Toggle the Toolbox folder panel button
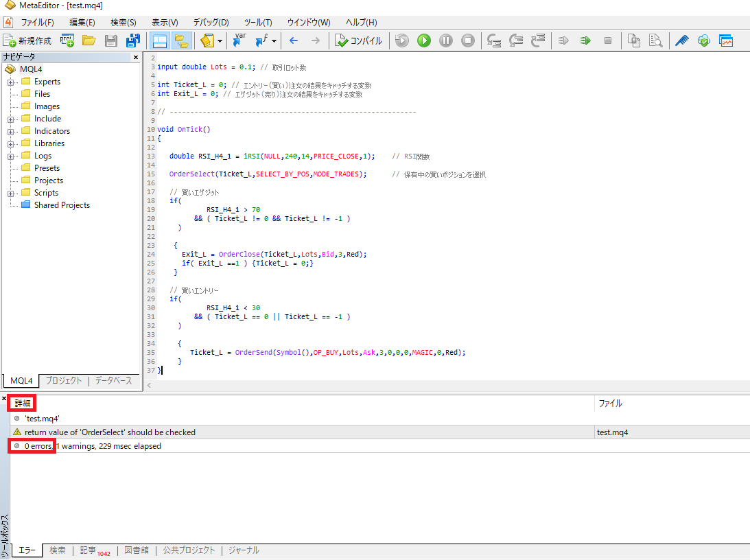 pyautogui.click(x=181, y=40)
